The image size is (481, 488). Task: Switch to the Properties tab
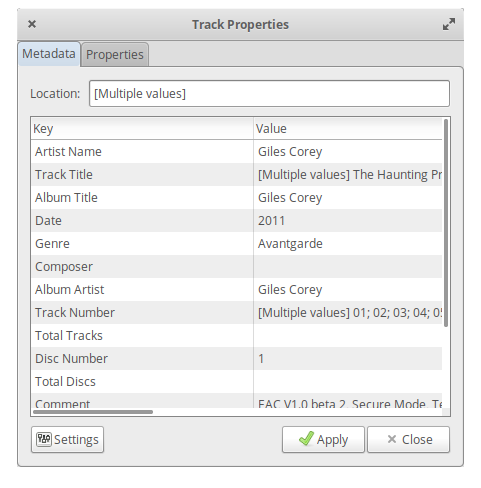pos(115,54)
